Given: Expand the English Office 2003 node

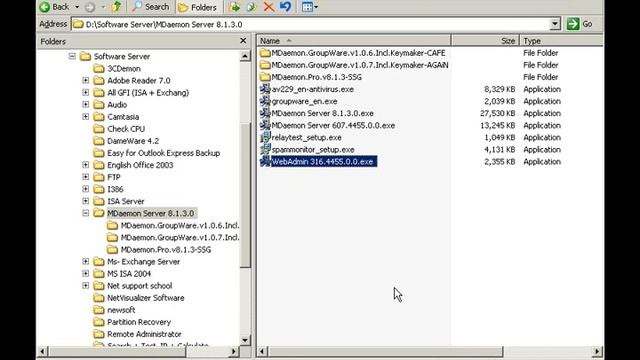Looking at the screenshot, I should tap(85, 165).
